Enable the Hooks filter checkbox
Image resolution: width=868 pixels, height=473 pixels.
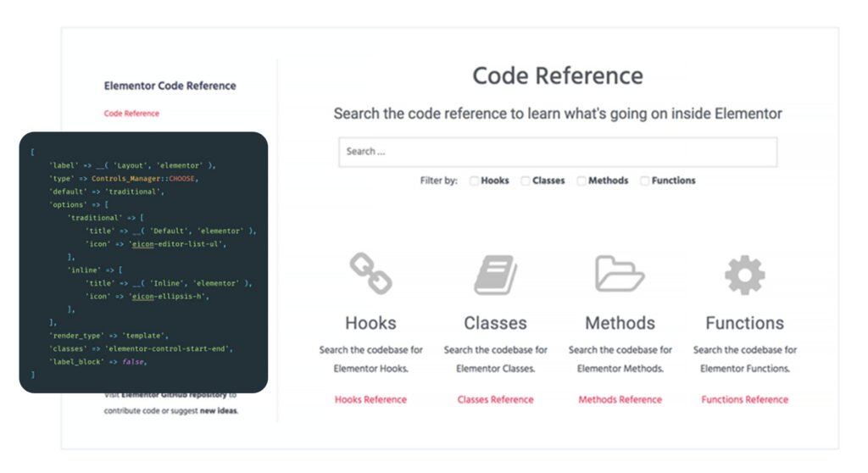click(x=475, y=181)
